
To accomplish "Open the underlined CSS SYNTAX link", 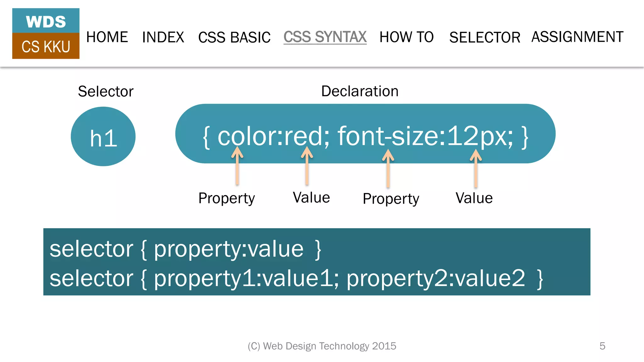I will click(325, 37).
